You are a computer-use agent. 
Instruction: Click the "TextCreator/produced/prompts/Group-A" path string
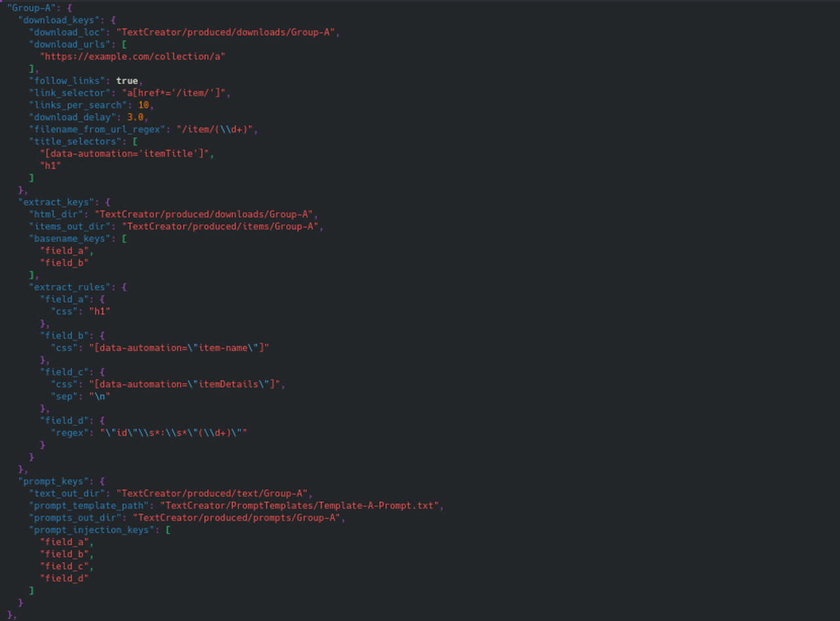(236, 518)
